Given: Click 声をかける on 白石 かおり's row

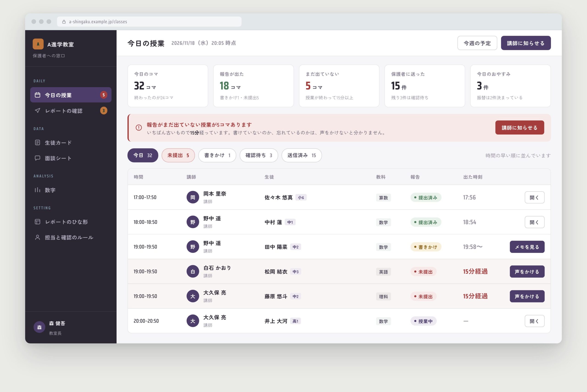Looking at the screenshot, I should (x=527, y=271).
